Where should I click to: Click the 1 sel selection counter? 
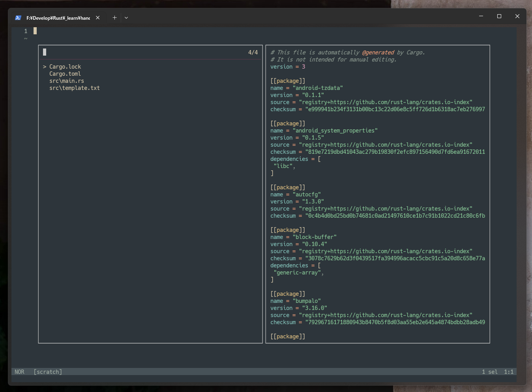[x=490, y=371]
